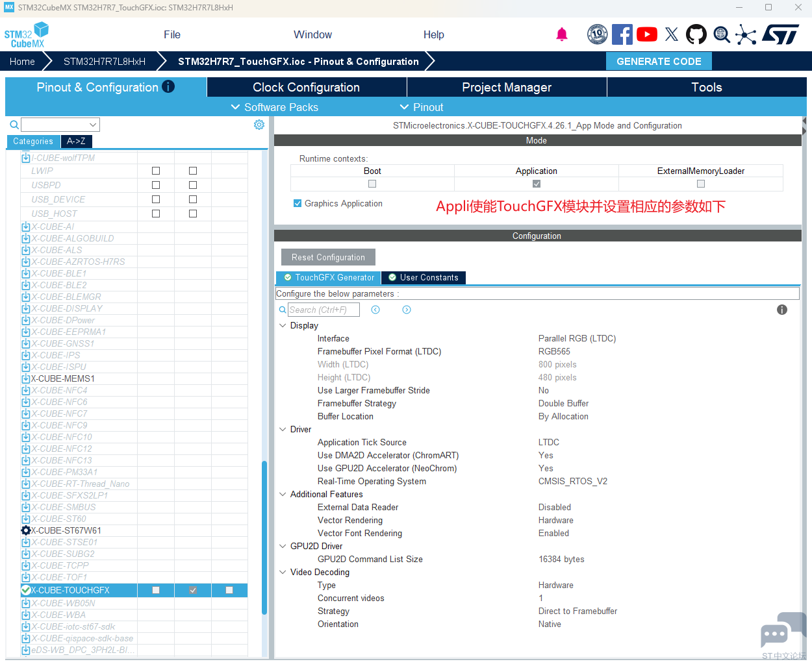Click the categories list vertical scrollbar
Viewport: 812px width, 666px height.
pyautogui.click(x=264, y=537)
